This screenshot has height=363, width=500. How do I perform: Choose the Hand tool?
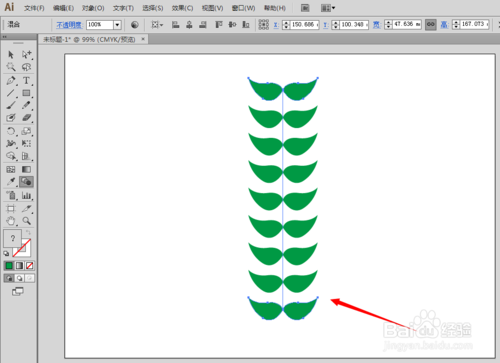click(x=11, y=221)
